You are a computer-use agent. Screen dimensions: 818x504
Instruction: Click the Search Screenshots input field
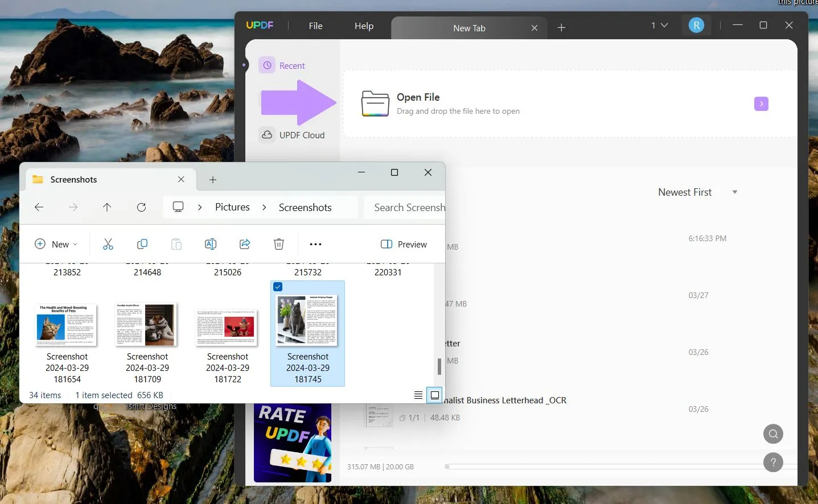(405, 208)
